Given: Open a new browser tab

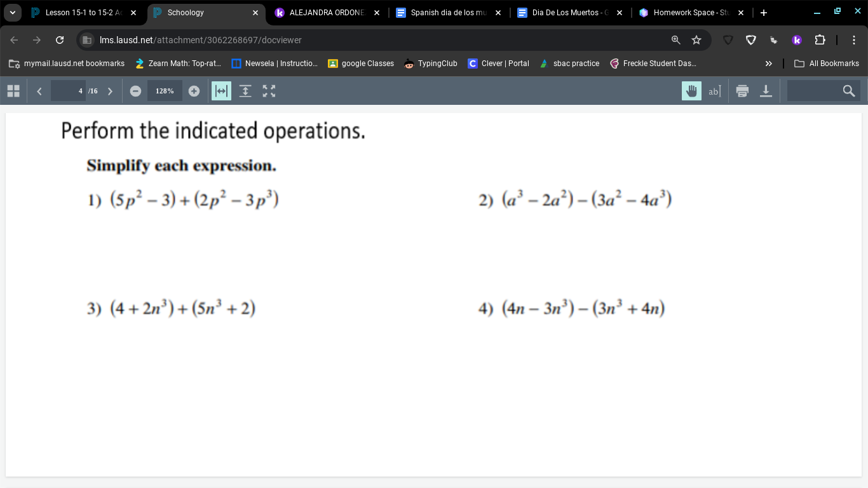Looking at the screenshot, I should [x=764, y=13].
